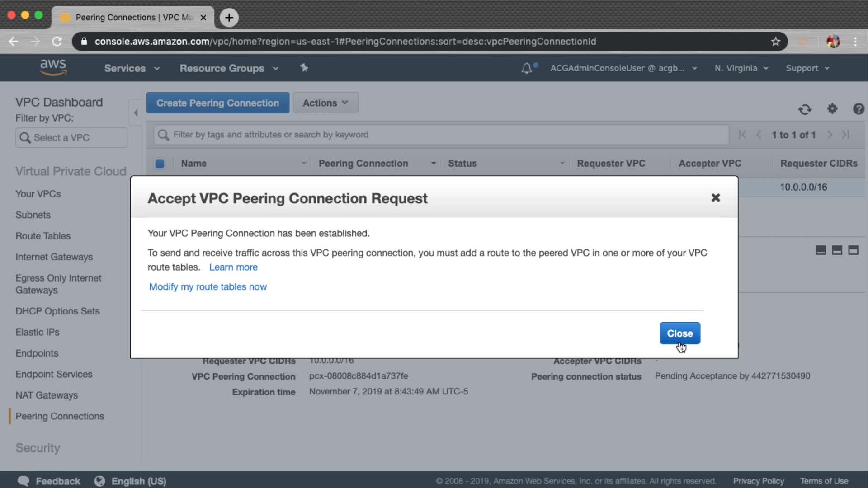
Task: Select Peering Connections in sidebar
Action: pos(60,416)
